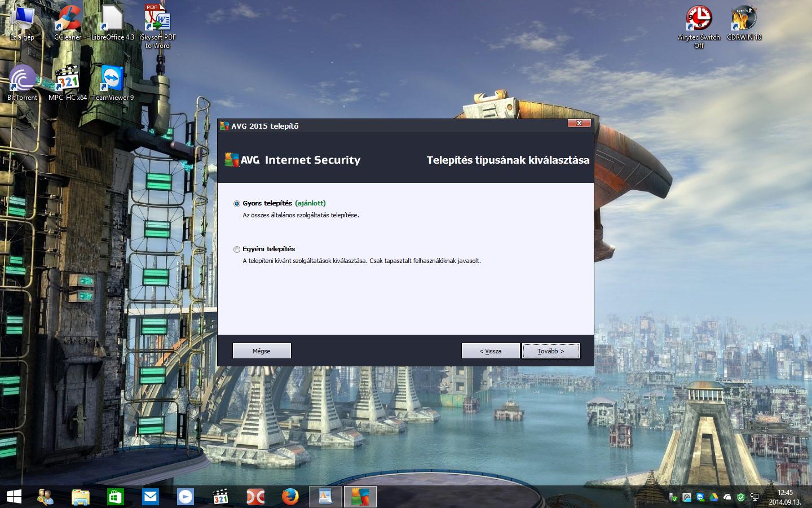This screenshot has height=508, width=812.
Task: Switch to the document editor taskbar window
Action: pos(325,497)
